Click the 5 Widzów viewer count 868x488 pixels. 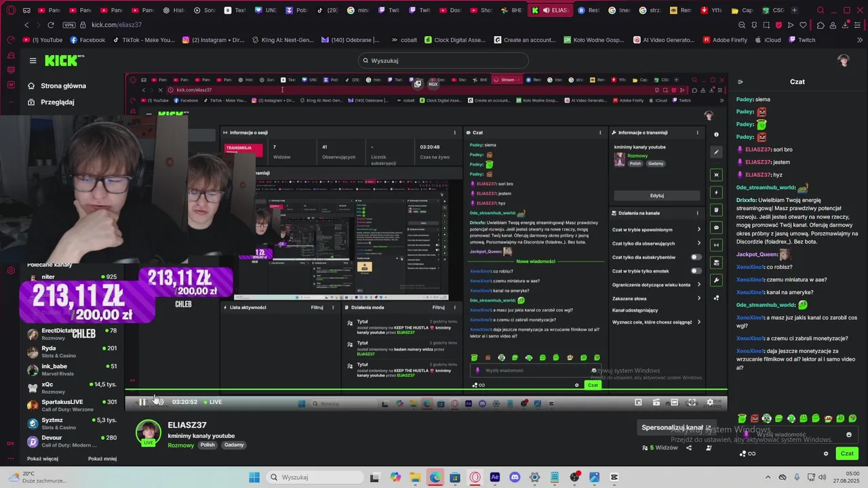click(660, 447)
